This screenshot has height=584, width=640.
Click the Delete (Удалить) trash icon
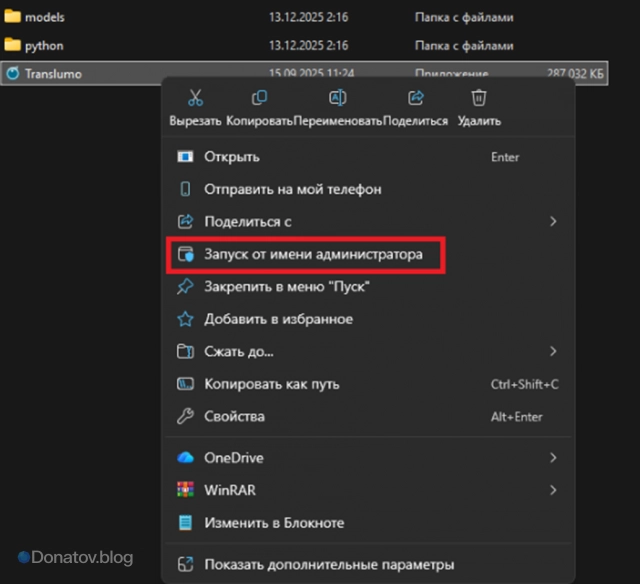[479, 98]
